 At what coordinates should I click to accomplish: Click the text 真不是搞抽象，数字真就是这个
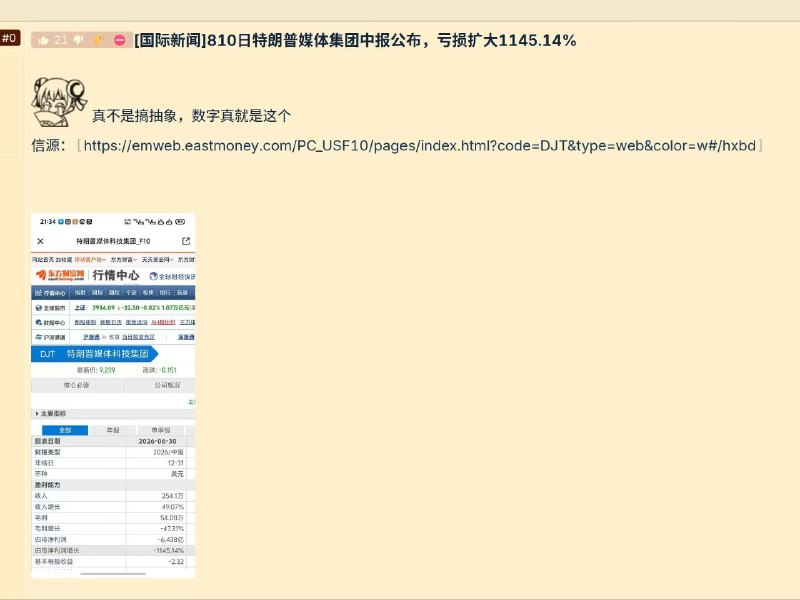(191, 116)
